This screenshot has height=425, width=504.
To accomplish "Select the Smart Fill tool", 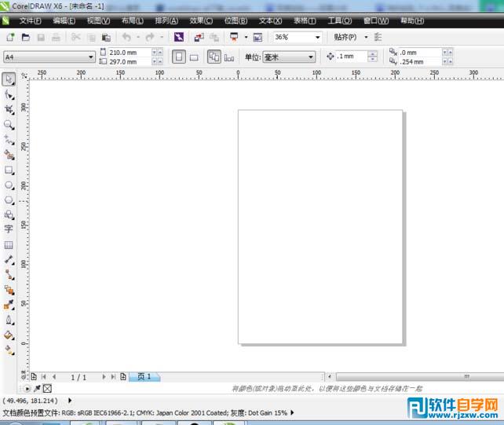I will 9,155.
